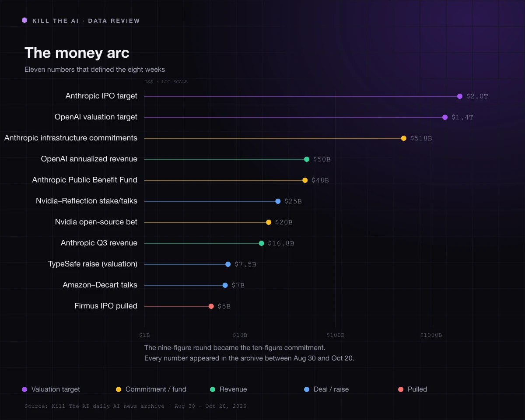Select the "OpenAI valuation target" row label
Viewport: 525px width, 420px height.
pyautogui.click(x=96, y=117)
